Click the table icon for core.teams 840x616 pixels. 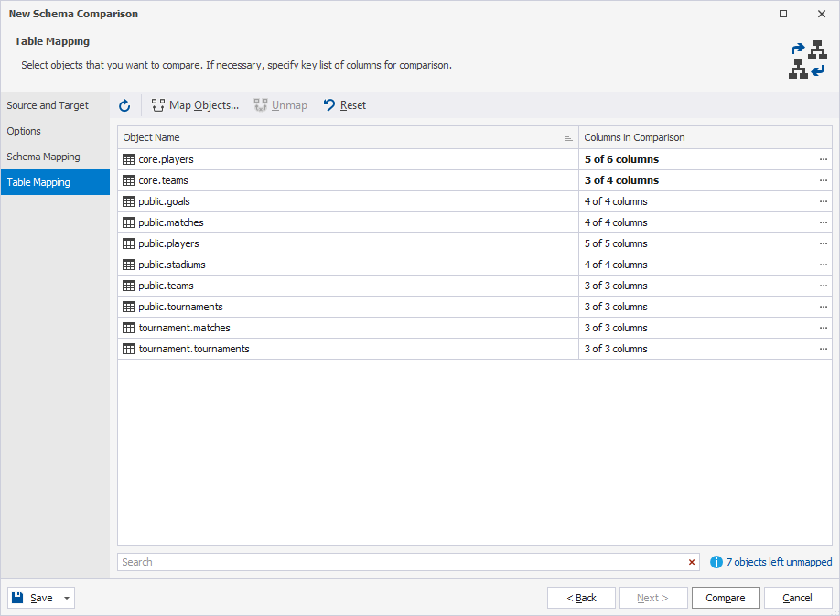coord(129,180)
